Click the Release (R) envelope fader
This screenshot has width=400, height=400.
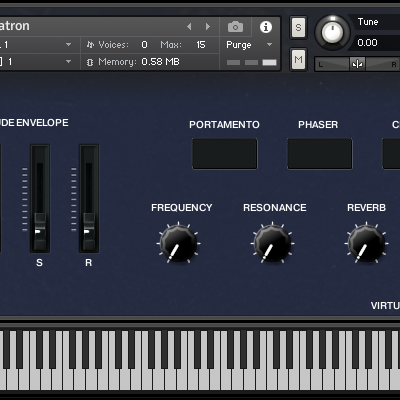click(89, 231)
